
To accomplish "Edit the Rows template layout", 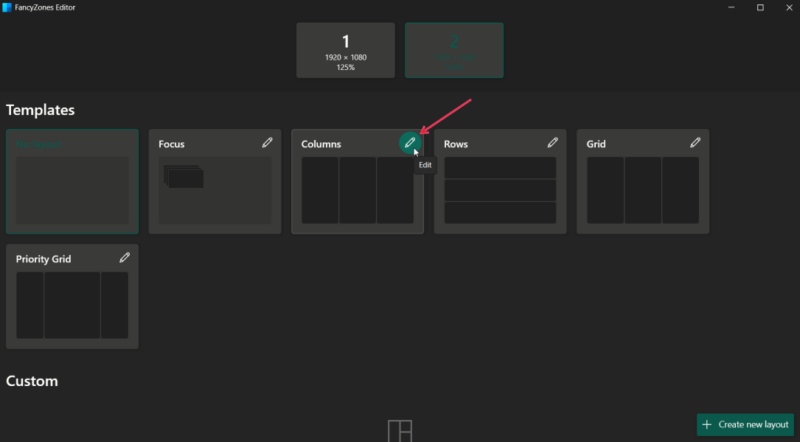I will click(x=553, y=143).
